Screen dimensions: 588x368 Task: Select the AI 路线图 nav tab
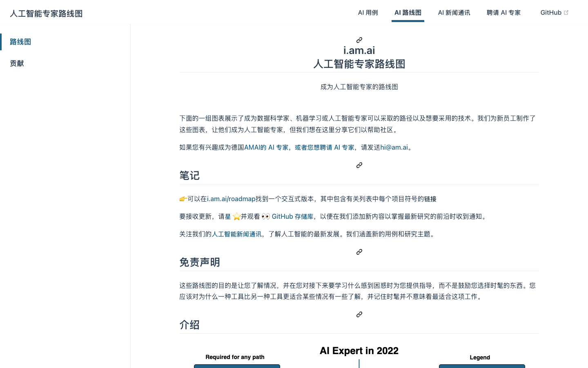pyautogui.click(x=408, y=13)
